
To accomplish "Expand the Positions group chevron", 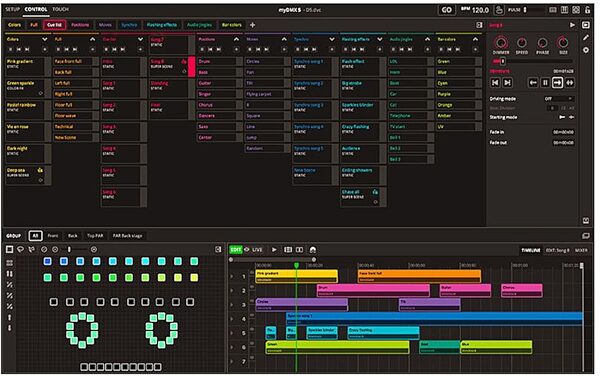I will pos(236,39).
